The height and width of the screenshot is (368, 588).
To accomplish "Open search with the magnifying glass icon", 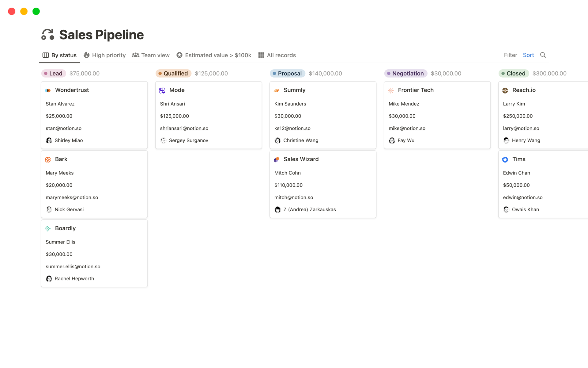I will pos(543,55).
